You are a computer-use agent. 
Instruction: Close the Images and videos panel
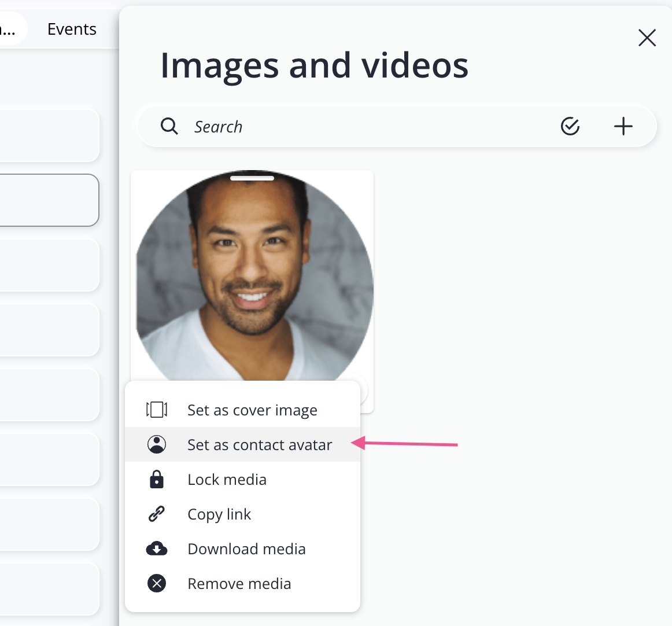pyautogui.click(x=647, y=38)
